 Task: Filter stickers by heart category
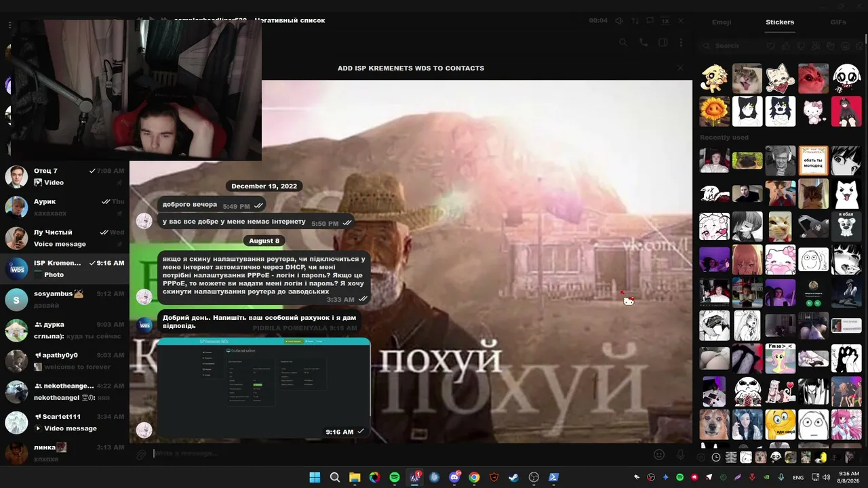point(770,46)
